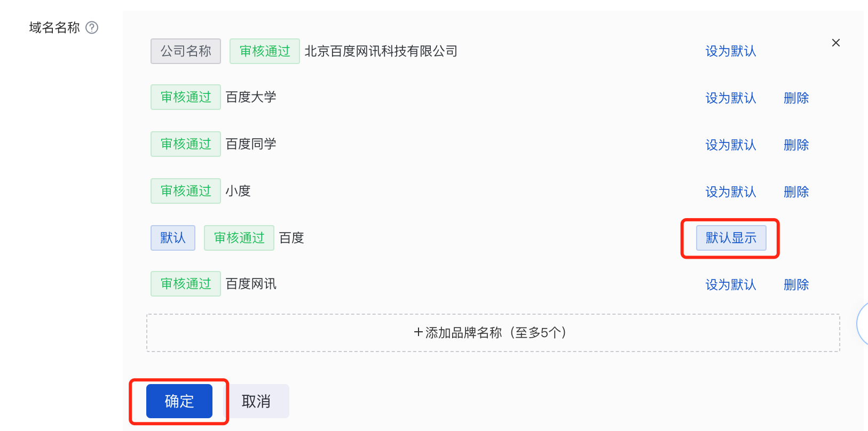Click the 公司名称 gray tag
This screenshot has width=868, height=431.
coord(186,51)
